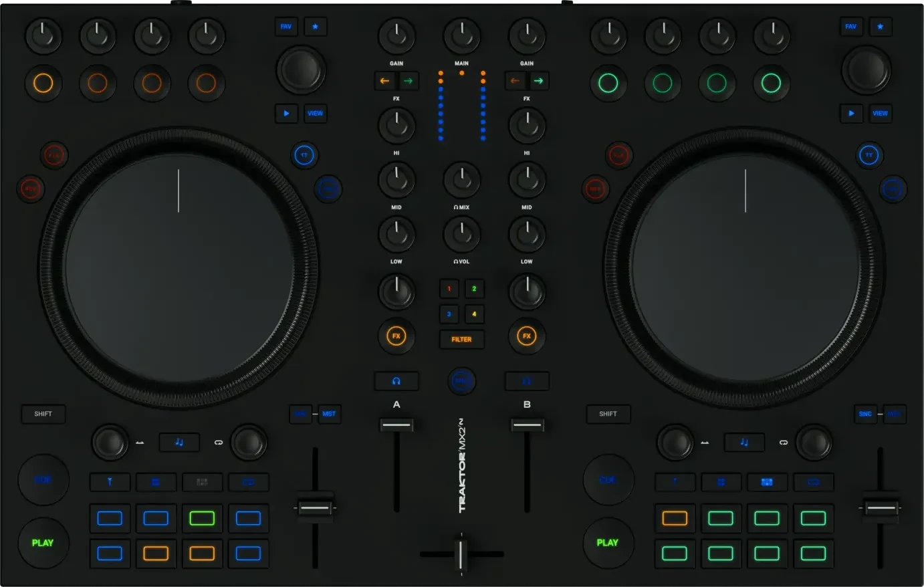Click the round orange FX button on channel A
Screen dimensions: 924x587
click(396, 336)
